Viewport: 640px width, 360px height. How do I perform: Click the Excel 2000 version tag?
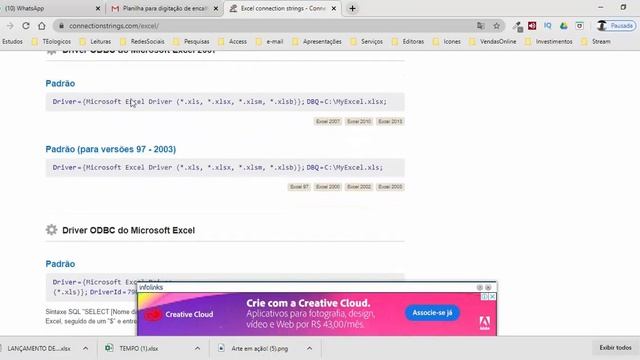[328, 187]
